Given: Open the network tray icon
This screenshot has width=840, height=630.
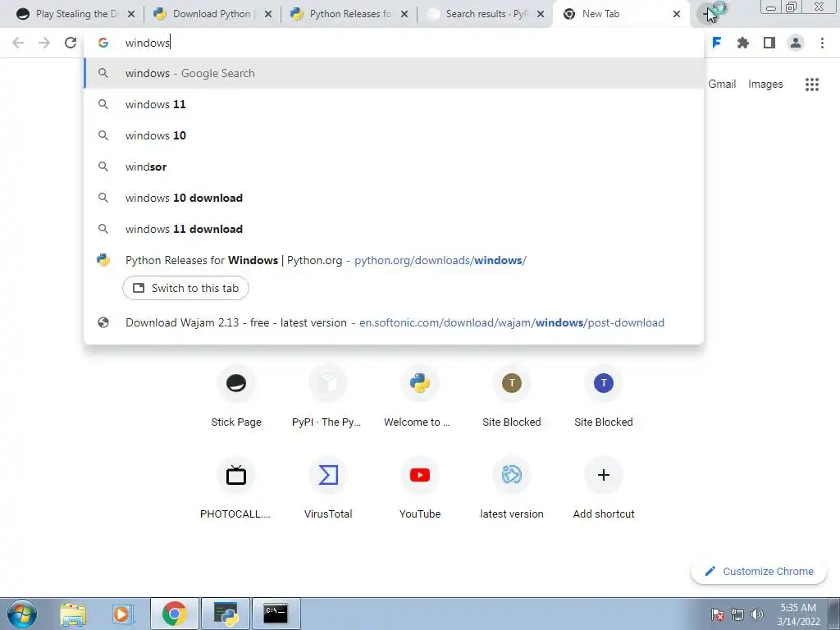Looking at the screenshot, I should [737, 614].
